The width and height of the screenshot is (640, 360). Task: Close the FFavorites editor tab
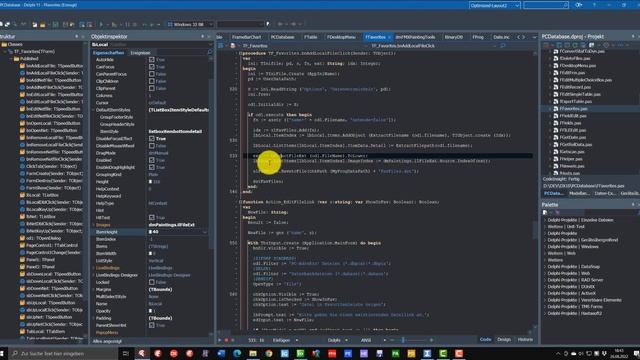(389, 38)
